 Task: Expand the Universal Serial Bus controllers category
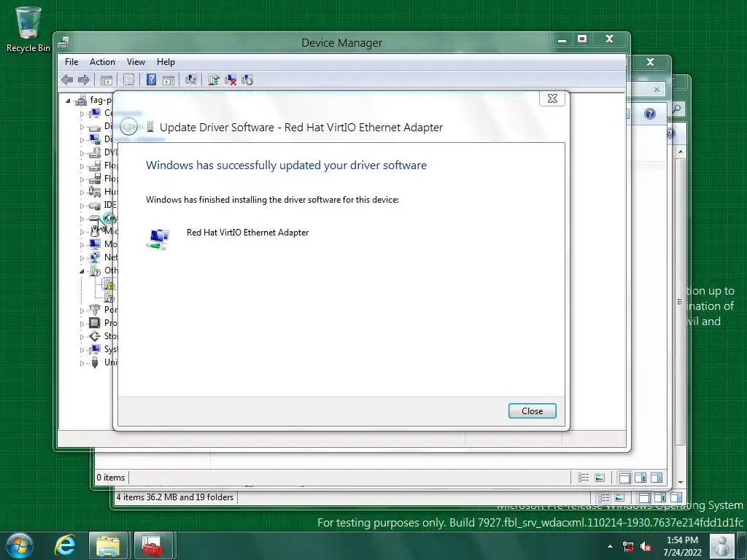[x=82, y=363]
